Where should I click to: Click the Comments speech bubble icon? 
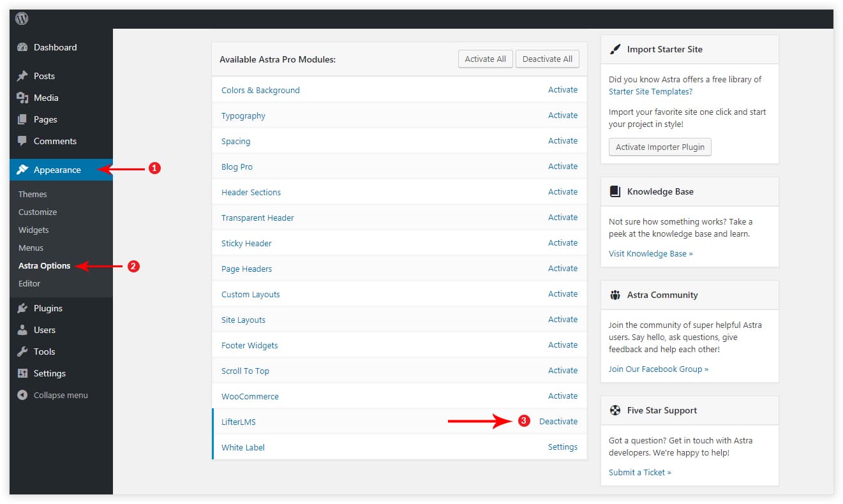(x=22, y=141)
